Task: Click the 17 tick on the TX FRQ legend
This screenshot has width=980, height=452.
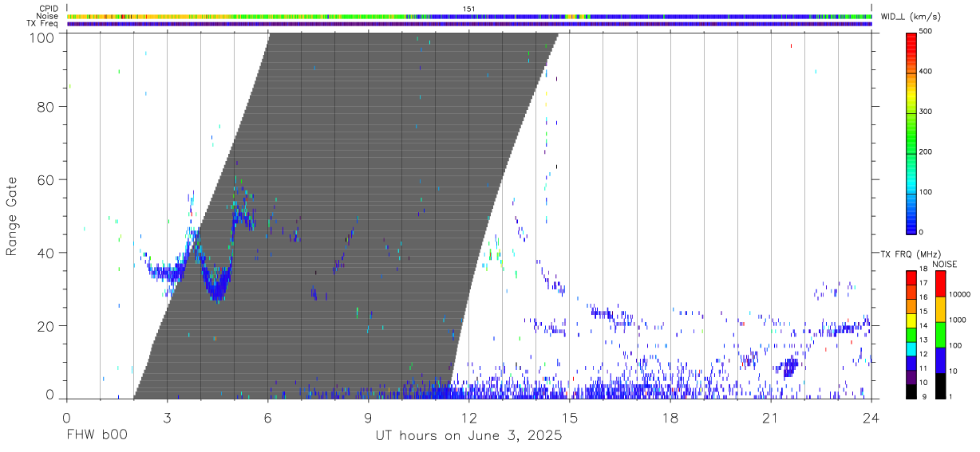Action: [x=923, y=283]
